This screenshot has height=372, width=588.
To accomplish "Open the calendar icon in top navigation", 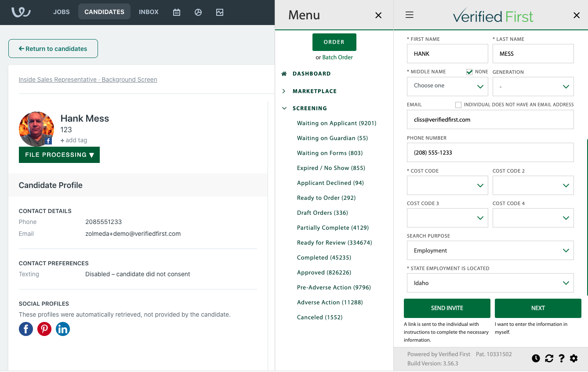I will pos(176,12).
